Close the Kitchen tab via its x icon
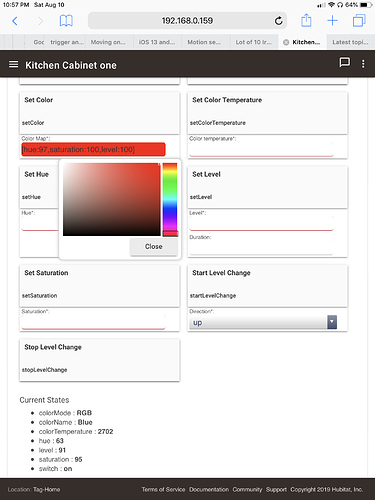375x500 pixels. pos(286,42)
